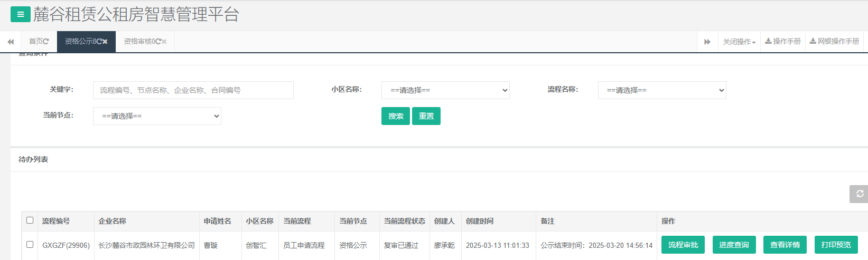Image resolution: width=868 pixels, height=260 pixels.
Task: Check the row GXGZF(29906) checkbox
Action: coord(30,245)
